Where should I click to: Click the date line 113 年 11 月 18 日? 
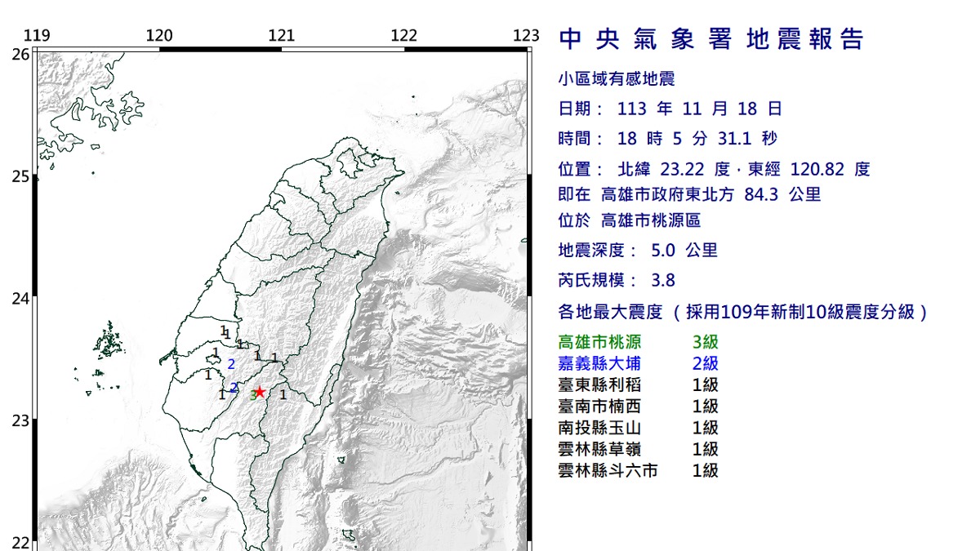[670, 109]
